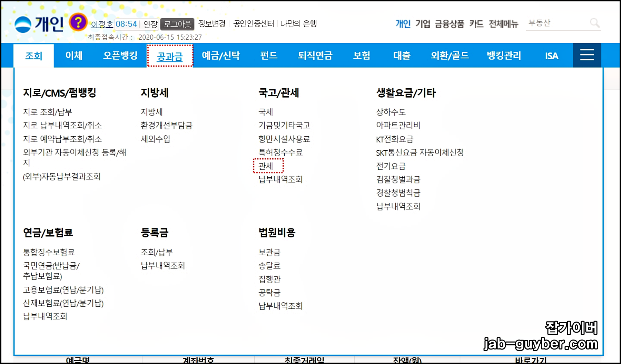This screenshot has width=621, height=364.
Task: Open 지로 예약납부조회/취소
Action: (x=62, y=139)
